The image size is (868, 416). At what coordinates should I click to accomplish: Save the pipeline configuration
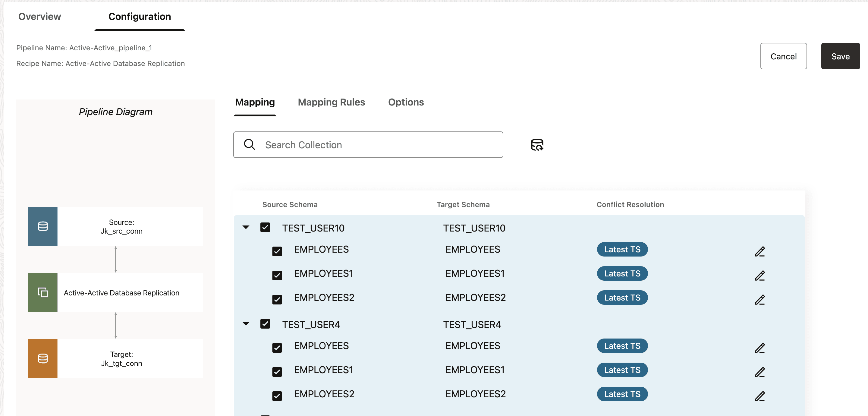840,56
